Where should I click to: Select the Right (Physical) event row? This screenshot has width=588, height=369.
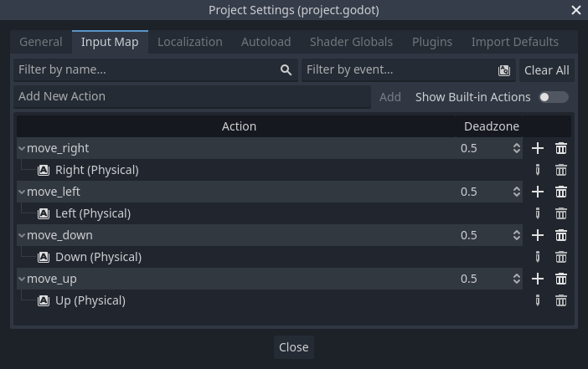(x=270, y=170)
